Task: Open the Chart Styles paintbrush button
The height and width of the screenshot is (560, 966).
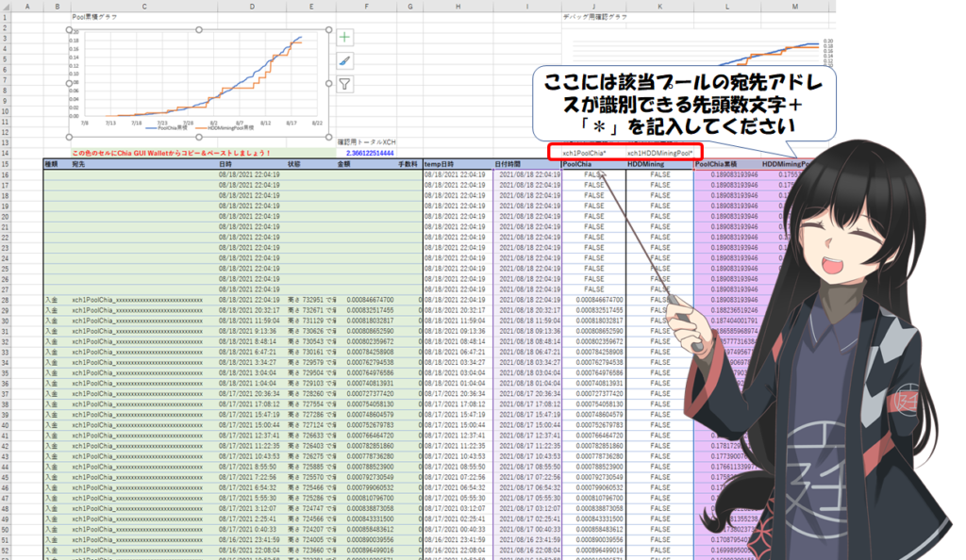Action: (344, 61)
